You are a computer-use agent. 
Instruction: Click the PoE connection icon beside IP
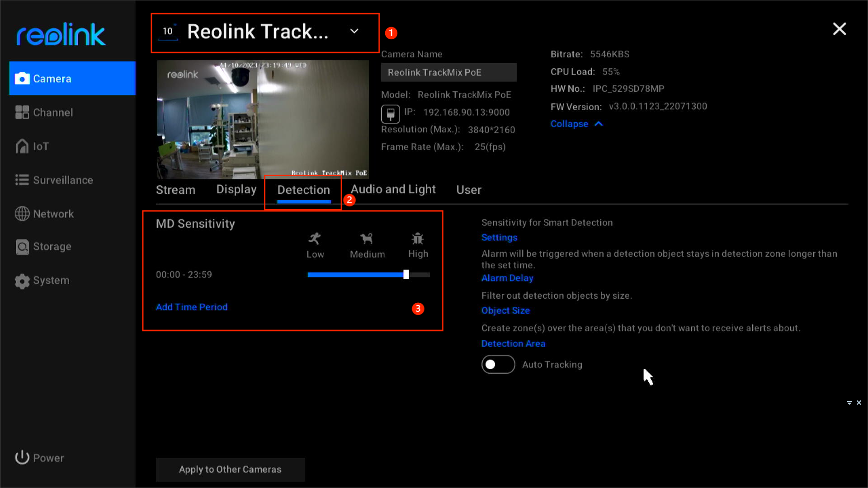(390, 114)
